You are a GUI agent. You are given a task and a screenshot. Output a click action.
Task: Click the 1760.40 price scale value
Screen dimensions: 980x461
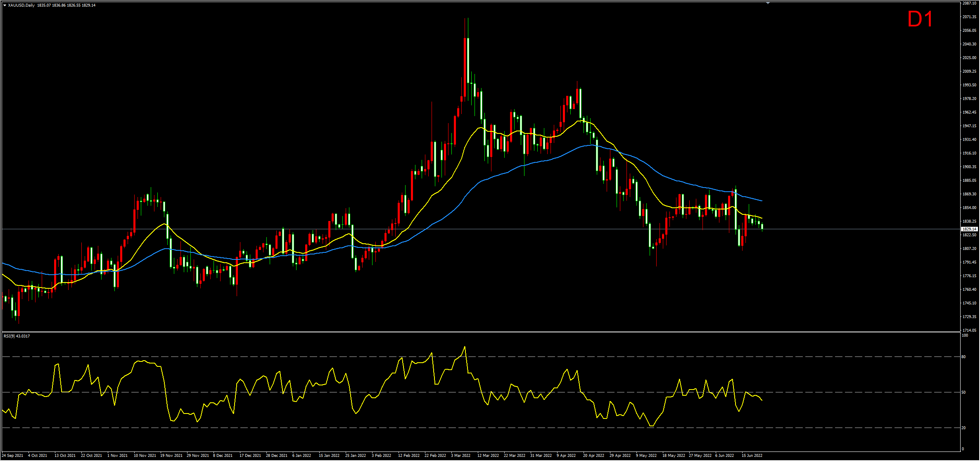[969, 290]
